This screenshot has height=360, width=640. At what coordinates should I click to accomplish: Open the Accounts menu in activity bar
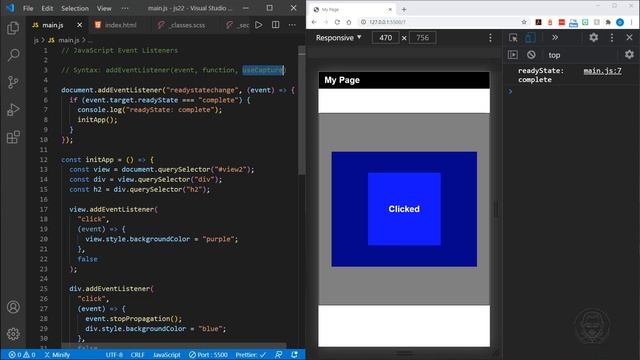pos(13,307)
